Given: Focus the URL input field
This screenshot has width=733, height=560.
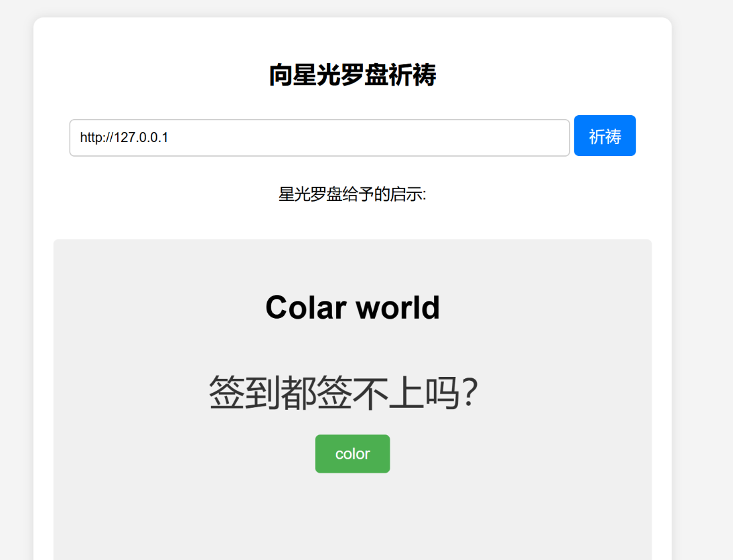Looking at the screenshot, I should click(x=320, y=138).
